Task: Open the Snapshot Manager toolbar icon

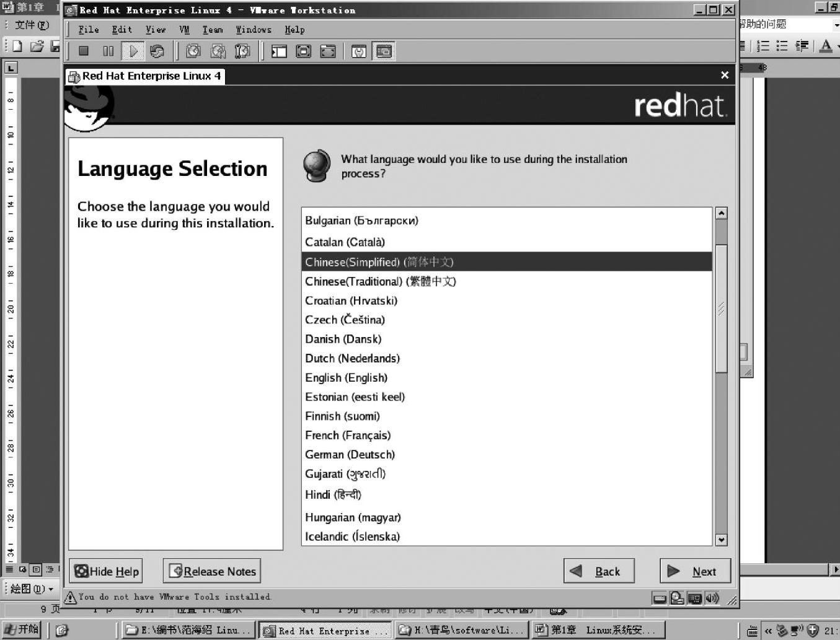Action: (x=242, y=51)
